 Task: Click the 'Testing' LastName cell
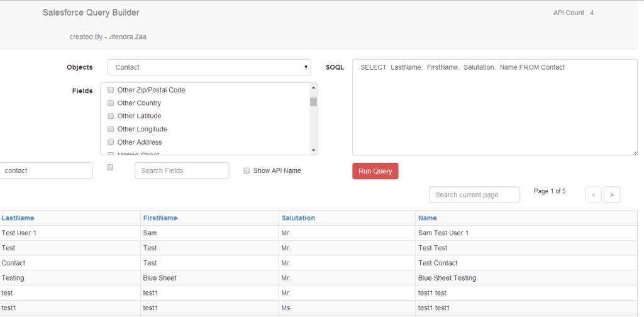click(70, 278)
